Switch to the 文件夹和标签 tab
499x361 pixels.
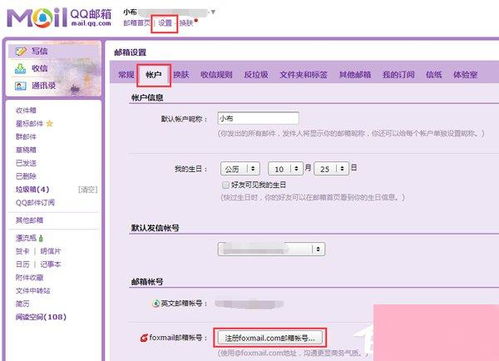[303, 75]
